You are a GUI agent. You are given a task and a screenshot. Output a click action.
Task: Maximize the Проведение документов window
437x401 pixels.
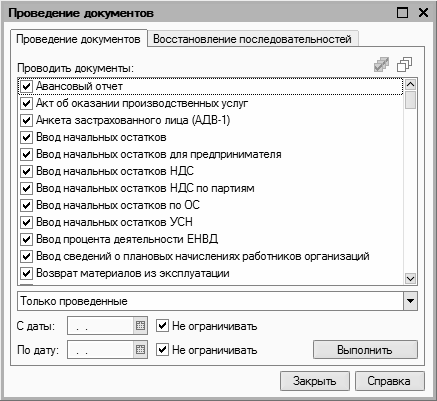point(402,13)
